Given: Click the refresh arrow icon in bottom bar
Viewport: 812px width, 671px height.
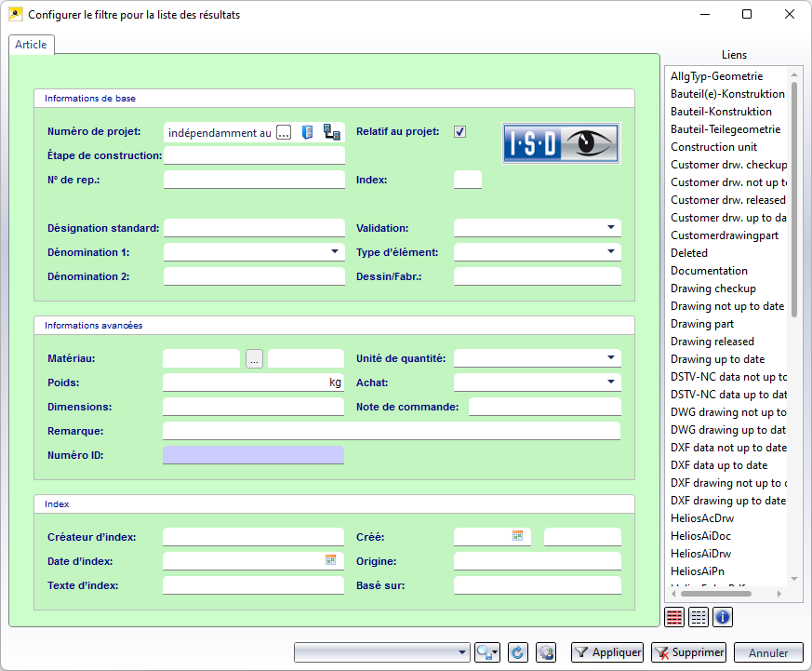Looking at the screenshot, I should [518, 652].
